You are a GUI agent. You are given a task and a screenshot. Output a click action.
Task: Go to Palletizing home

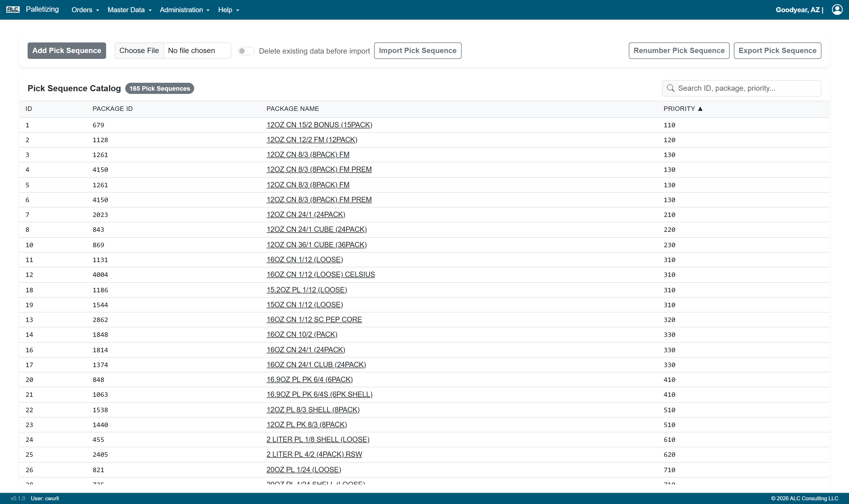coord(42,9)
